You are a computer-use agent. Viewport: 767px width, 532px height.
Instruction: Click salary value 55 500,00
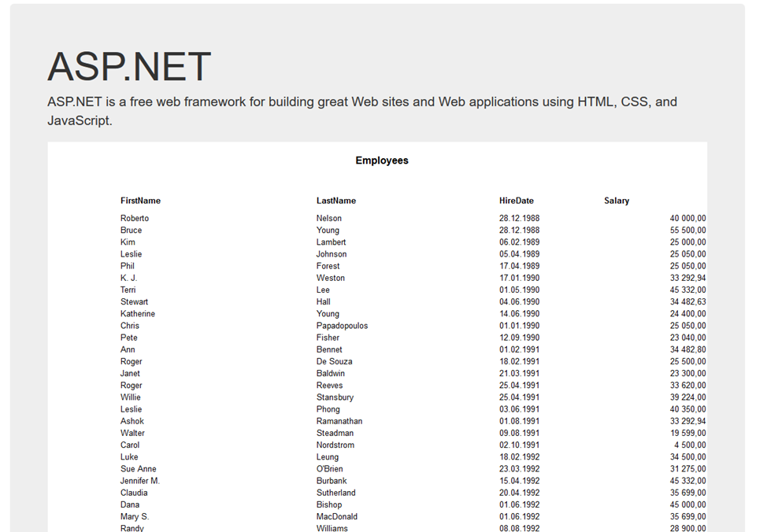click(x=687, y=230)
